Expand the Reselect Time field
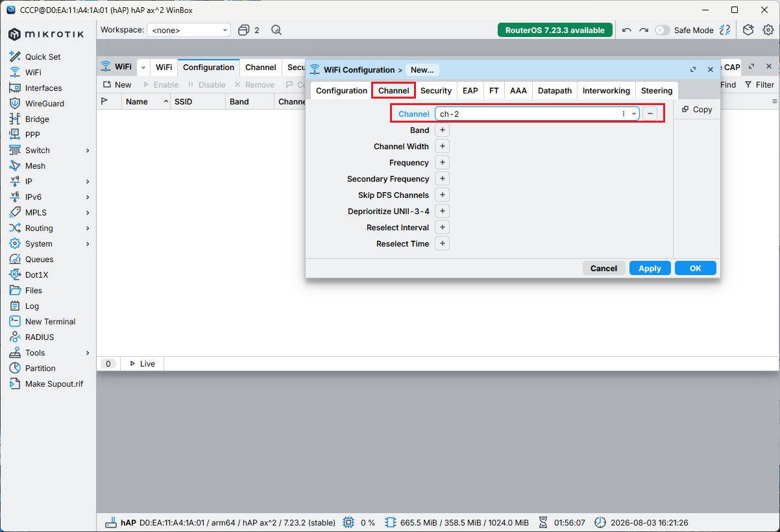Screen dimensions: 780x532 (442, 243)
